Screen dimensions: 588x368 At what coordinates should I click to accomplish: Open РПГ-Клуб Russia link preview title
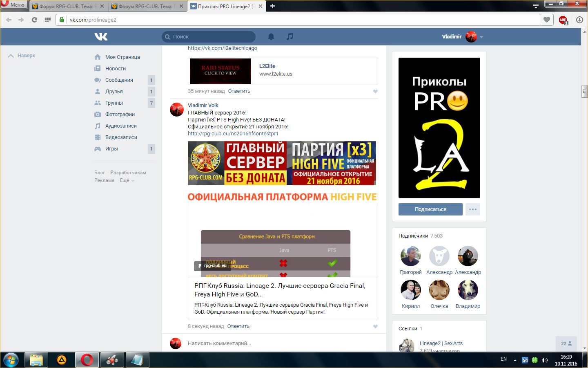[280, 290]
